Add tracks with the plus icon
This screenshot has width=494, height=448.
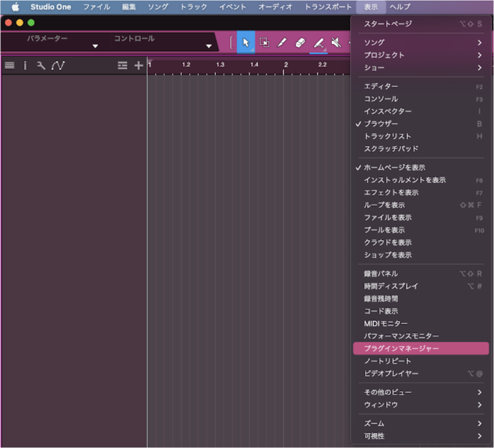click(139, 66)
